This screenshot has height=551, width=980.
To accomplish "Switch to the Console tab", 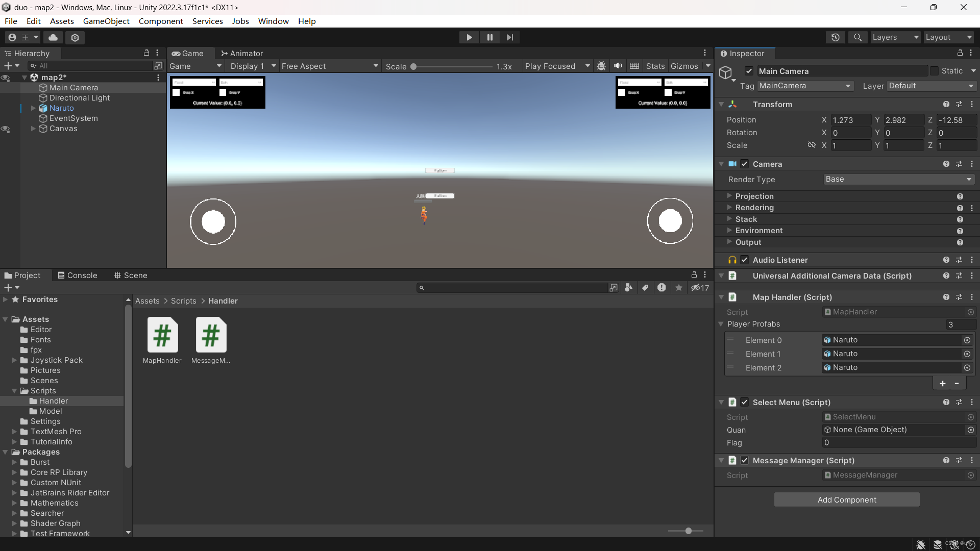I will click(x=77, y=275).
